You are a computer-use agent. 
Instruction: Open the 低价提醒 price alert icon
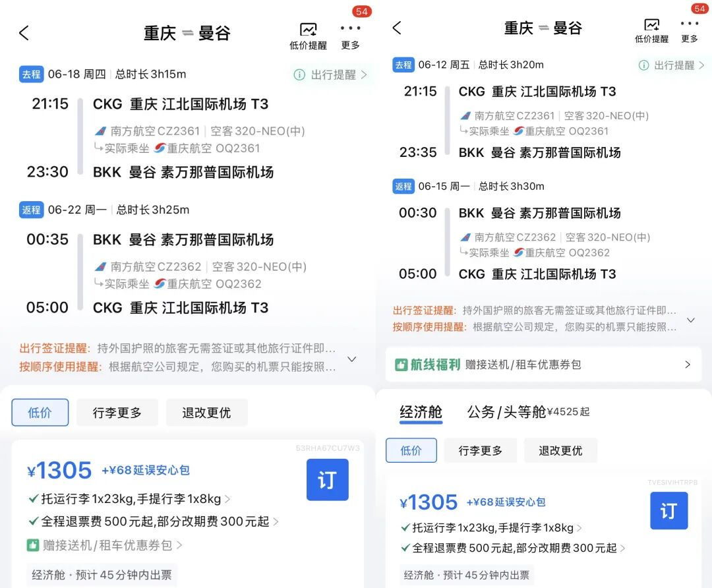pos(308,29)
